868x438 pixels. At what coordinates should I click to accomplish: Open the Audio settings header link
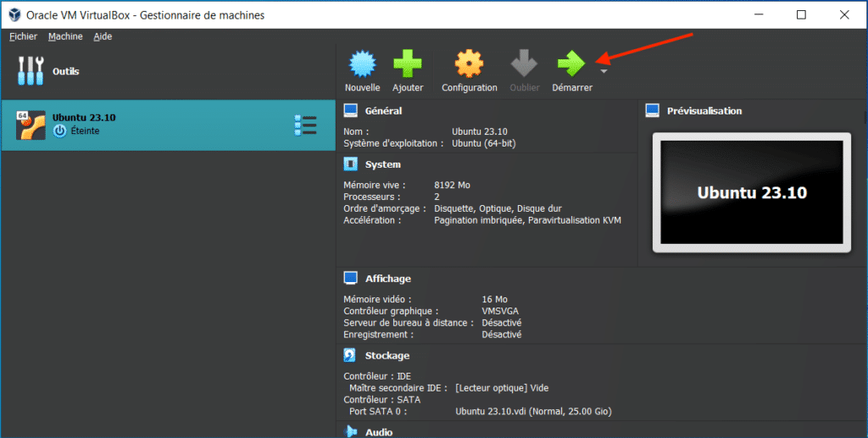[x=379, y=432]
